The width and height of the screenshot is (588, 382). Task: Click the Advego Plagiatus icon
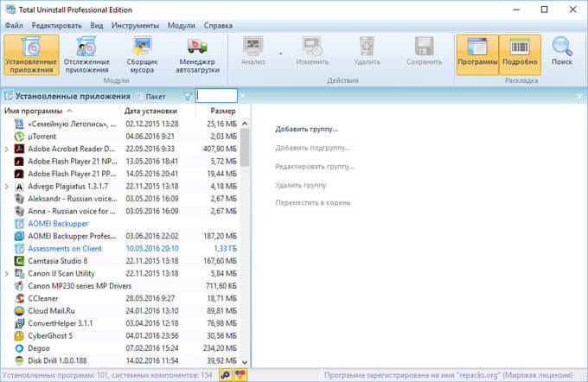point(19,187)
